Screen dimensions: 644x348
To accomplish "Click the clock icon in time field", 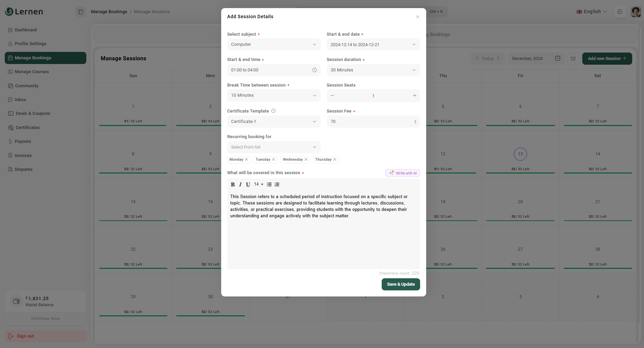I will tap(314, 70).
